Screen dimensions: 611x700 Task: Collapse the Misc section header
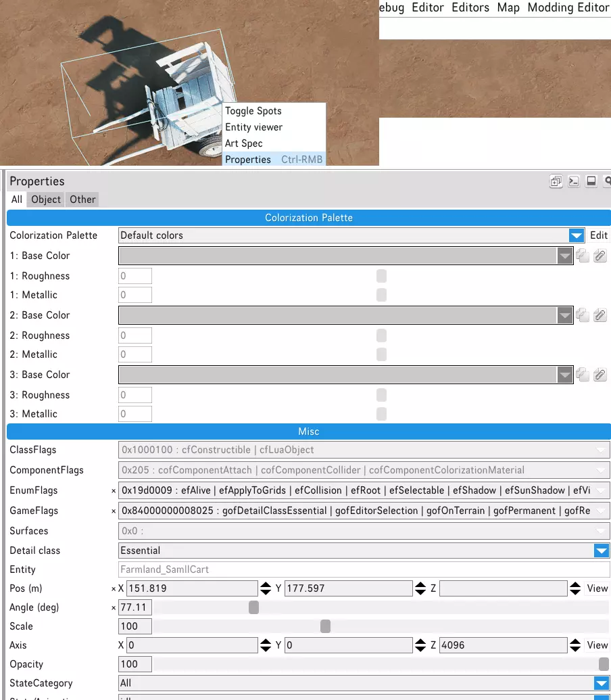(309, 431)
